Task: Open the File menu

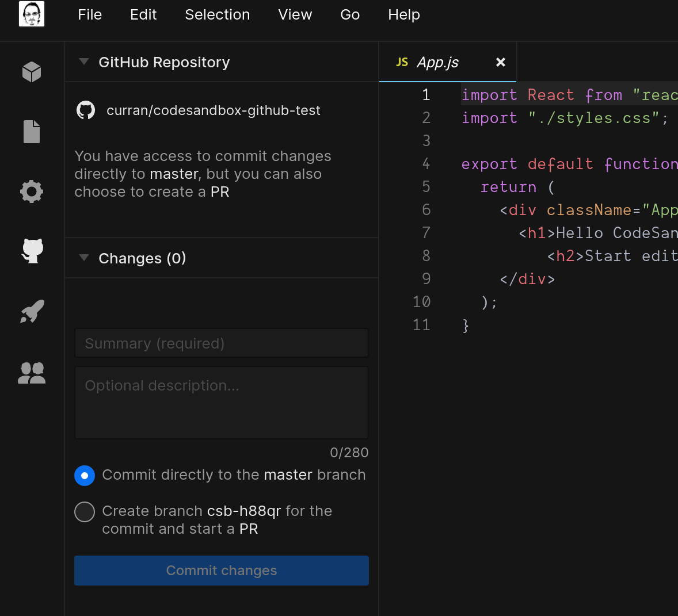Action: pyautogui.click(x=90, y=15)
